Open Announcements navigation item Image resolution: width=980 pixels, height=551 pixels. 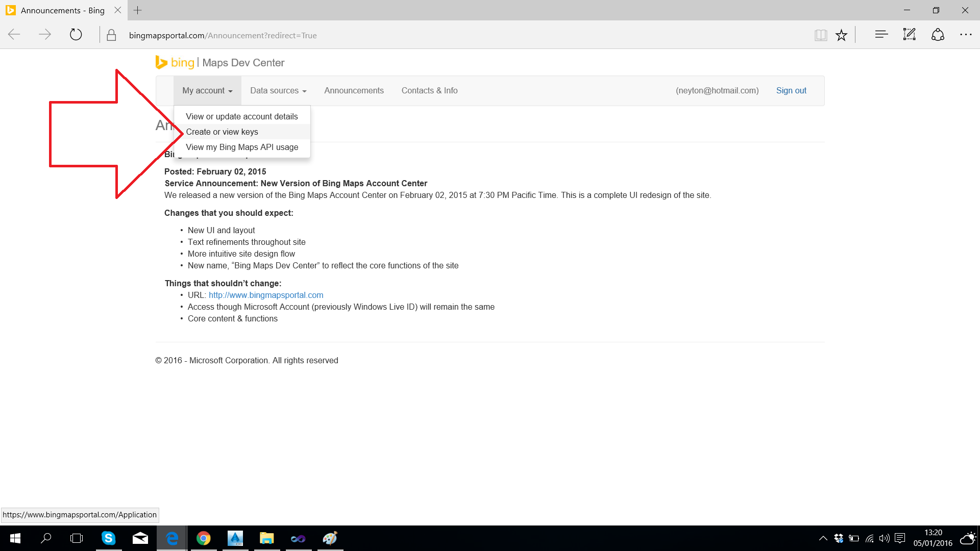[x=354, y=91]
